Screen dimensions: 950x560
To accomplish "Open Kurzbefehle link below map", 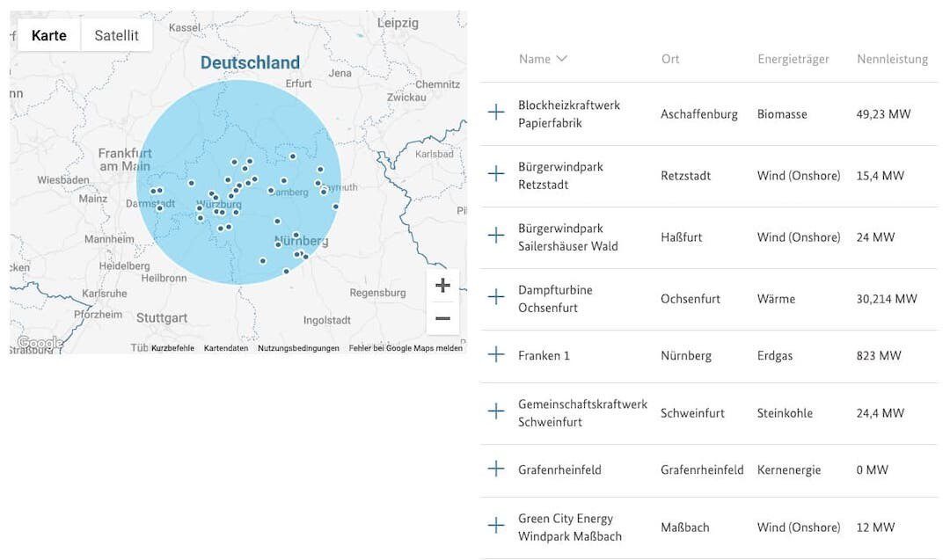I will point(172,348).
